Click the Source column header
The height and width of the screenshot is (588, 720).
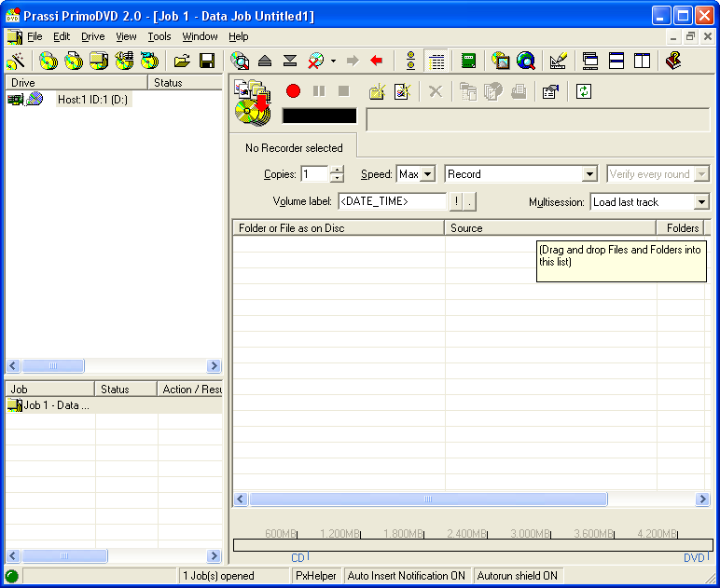pyautogui.click(x=549, y=228)
